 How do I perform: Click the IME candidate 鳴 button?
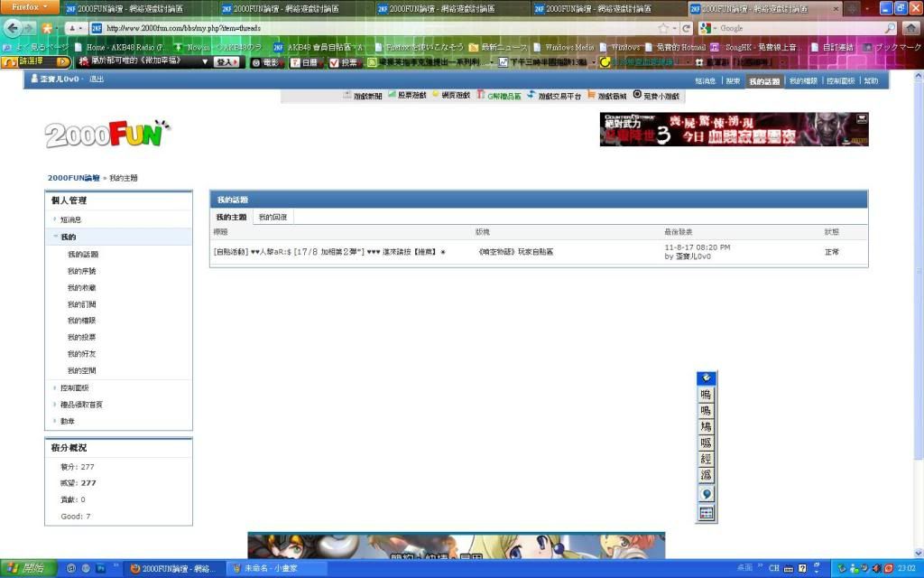tap(706, 395)
